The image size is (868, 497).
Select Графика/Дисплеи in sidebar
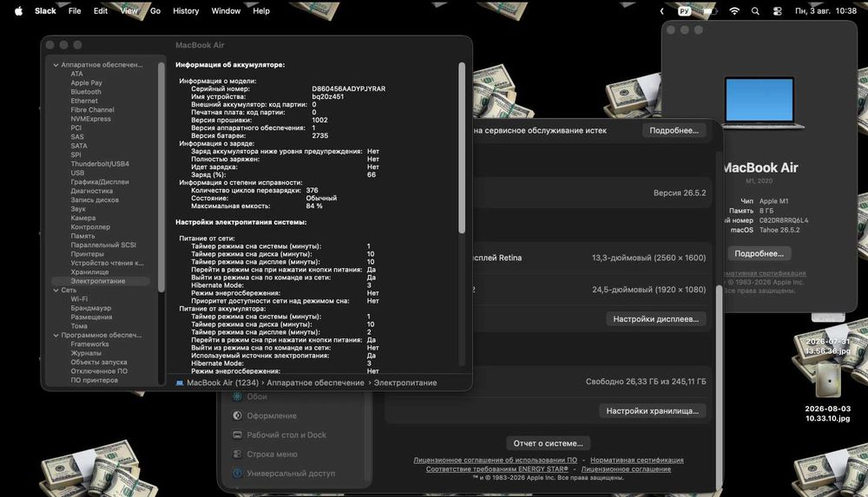pyautogui.click(x=100, y=181)
